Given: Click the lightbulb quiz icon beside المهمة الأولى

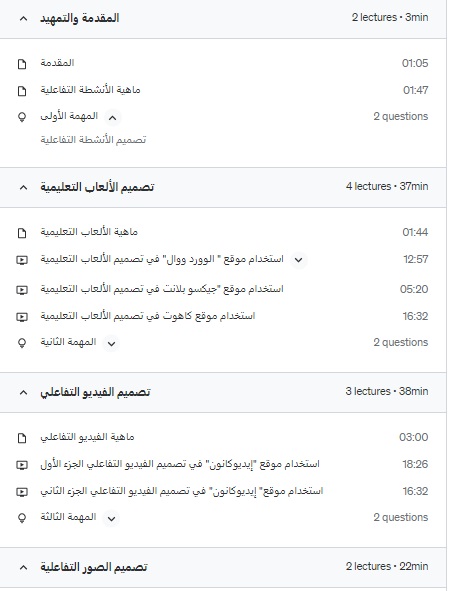Looking at the screenshot, I should click(x=22, y=117).
